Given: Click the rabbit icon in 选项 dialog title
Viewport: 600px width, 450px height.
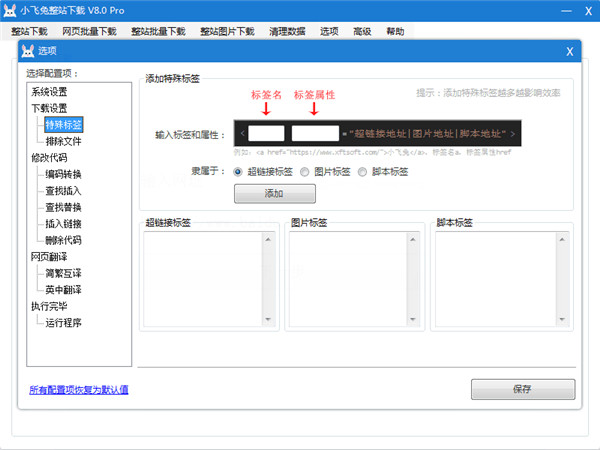Looking at the screenshot, I should [28, 51].
